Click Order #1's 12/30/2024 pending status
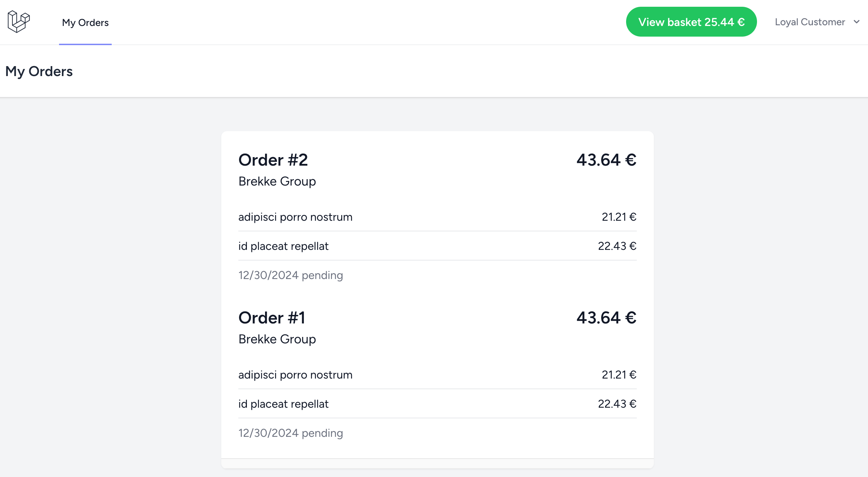Screen dimensions: 868x477 tap(291, 433)
